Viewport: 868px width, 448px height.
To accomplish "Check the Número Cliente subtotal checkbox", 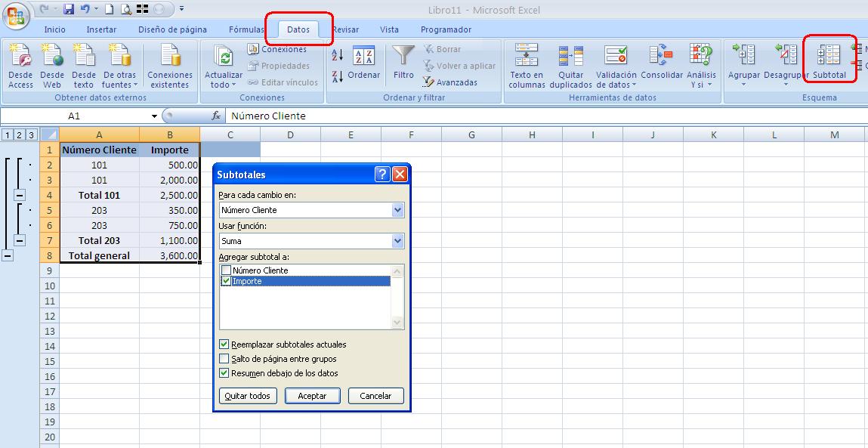I will 227,270.
